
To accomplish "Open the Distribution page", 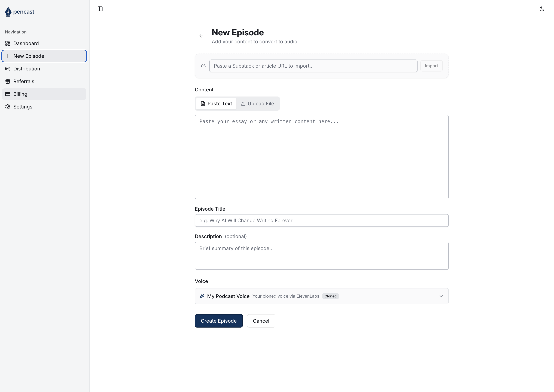I will 44,69.
